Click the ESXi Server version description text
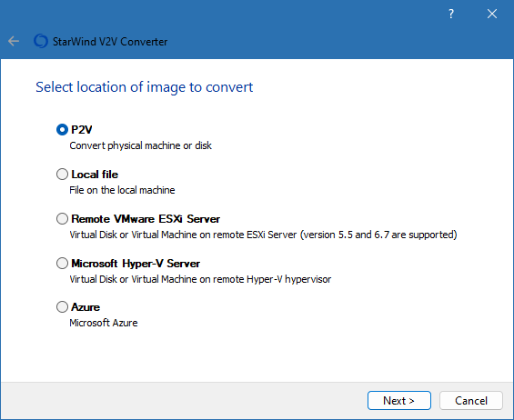 coord(263,235)
